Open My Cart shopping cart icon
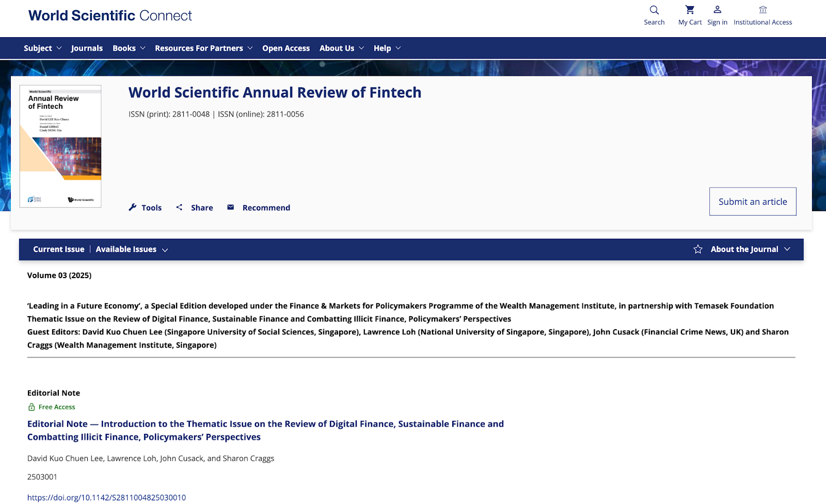The height and width of the screenshot is (504, 826). click(x=690, y=10)
